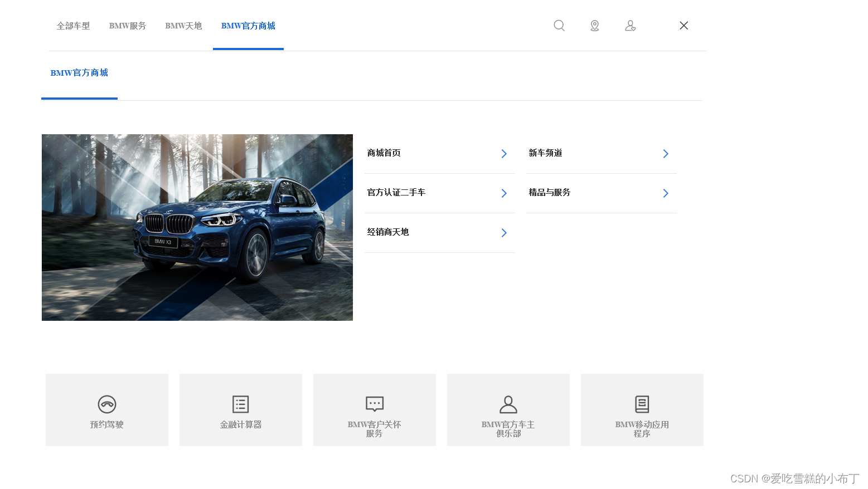Switch to the BMW服务 tab
The width and height of the screenshot is (868, 489).
128,26
